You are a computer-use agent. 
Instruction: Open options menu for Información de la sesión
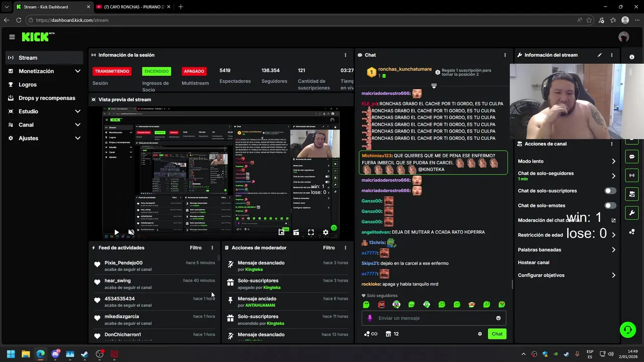point(345,55)
